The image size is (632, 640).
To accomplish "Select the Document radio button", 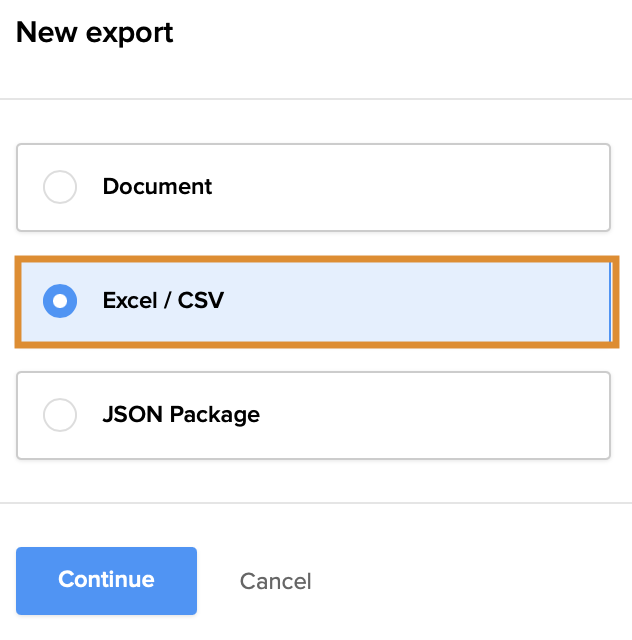I will pos(60,187).
